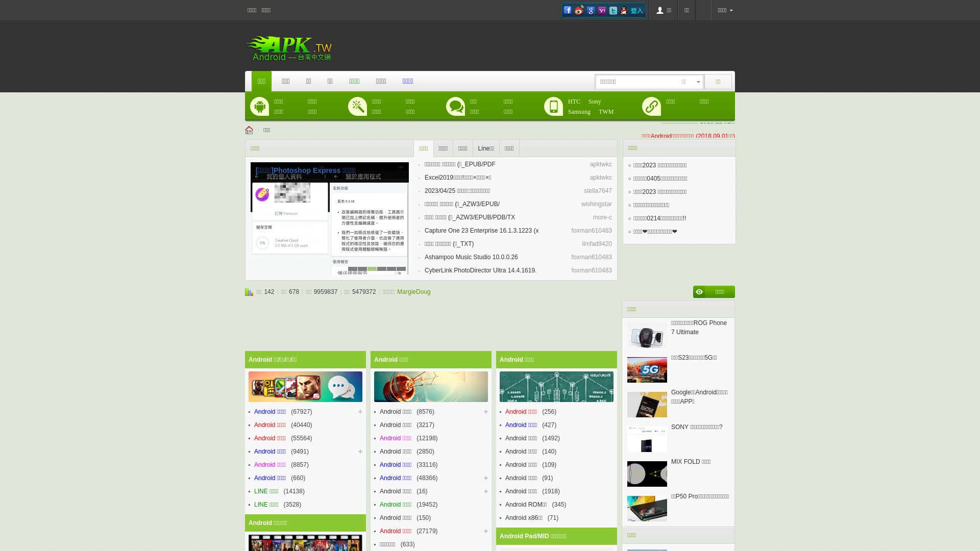Open ROG Phone 7 Ultimate article thumbnail
Image resolution: width=980 pixels, height=551 pixels.
pyautogui.click(x=647, y=335)
